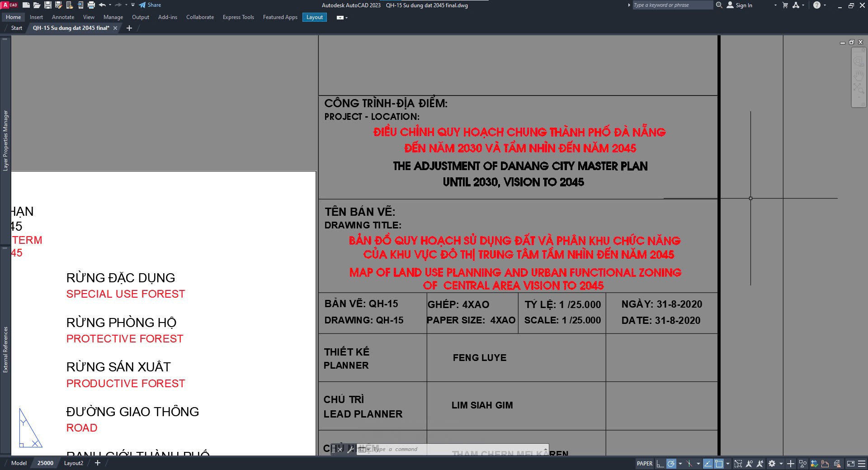
Task: Click the Redo arrow icon
Action: pos(118,5)
